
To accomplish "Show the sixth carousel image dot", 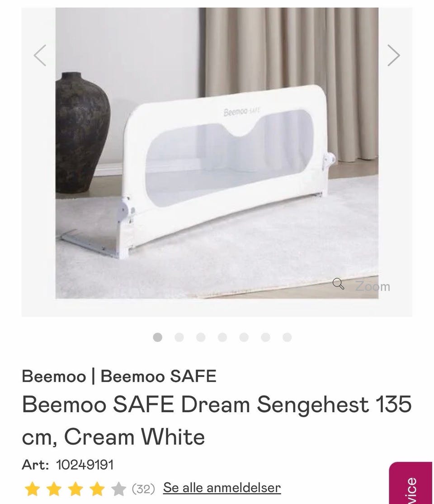I will point(265,337).
